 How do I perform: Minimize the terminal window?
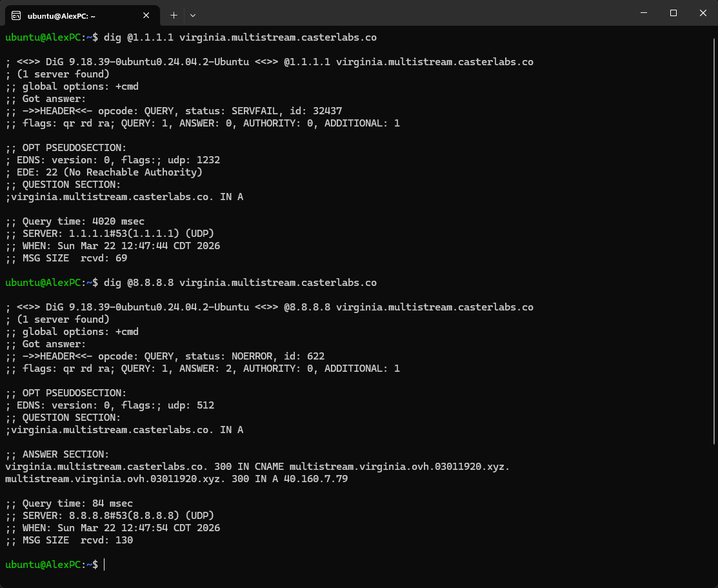tap(643, 14)
